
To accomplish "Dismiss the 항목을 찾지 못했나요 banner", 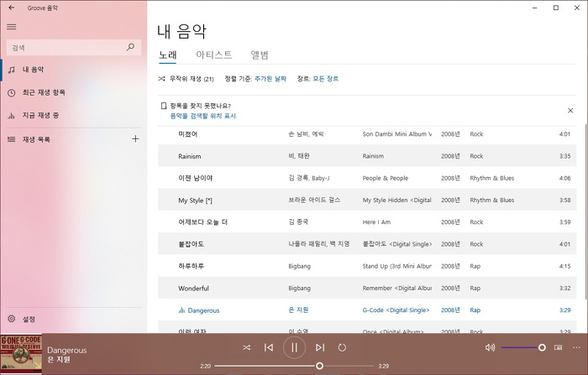I will point(570,111).
